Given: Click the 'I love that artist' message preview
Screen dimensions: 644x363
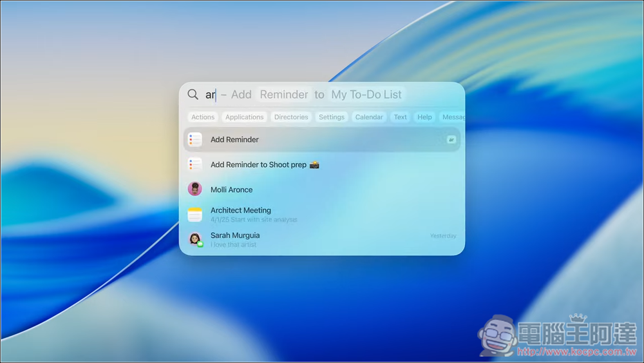Looking at the screenshot, I should [233, 244].
